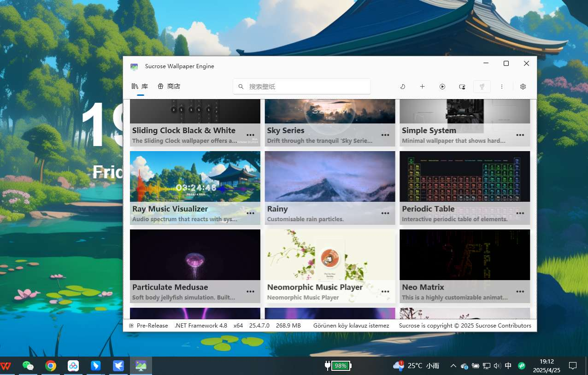Viewport: 588px width, 375px height.
Task: Click the Sky Series title
Action: [x=286, y=130]
